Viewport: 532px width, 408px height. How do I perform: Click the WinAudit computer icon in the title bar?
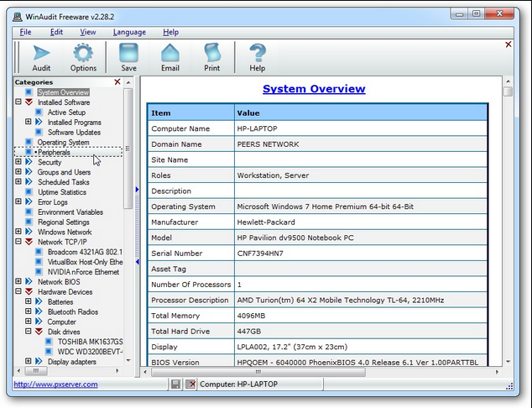18,17
